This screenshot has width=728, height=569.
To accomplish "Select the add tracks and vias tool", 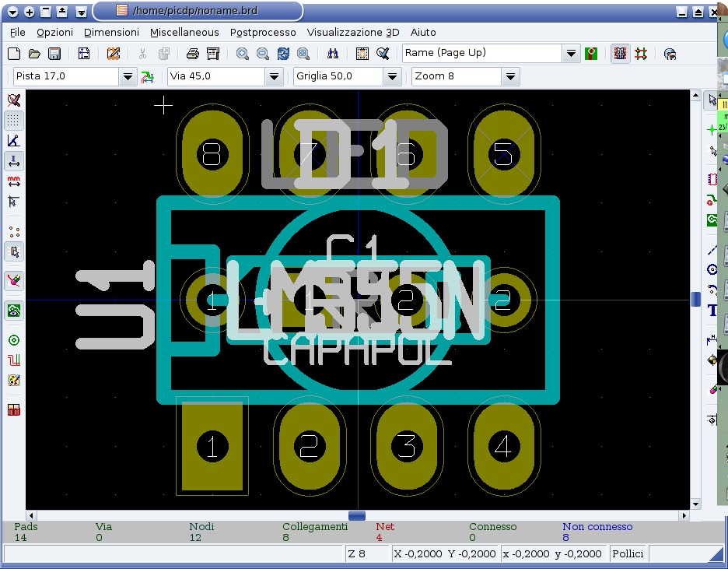I will coord(712,200).
